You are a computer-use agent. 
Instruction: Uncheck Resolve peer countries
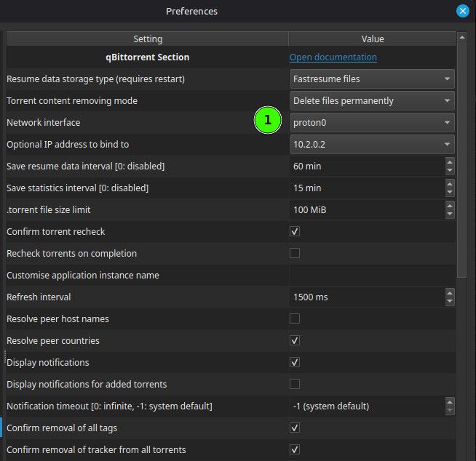point(295,340)
